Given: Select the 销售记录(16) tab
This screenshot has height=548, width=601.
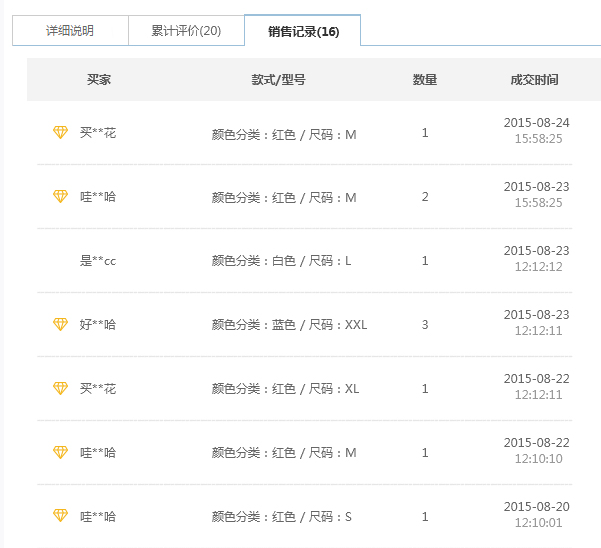Looking at the screenshot, I should pyautogui.click(x=303, y=31).
